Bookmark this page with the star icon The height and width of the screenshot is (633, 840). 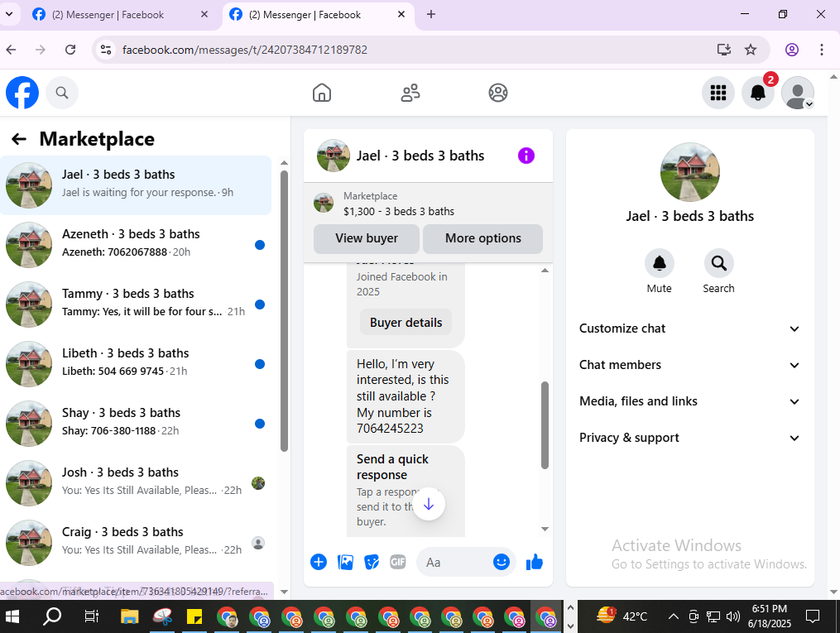click(751, 50)
